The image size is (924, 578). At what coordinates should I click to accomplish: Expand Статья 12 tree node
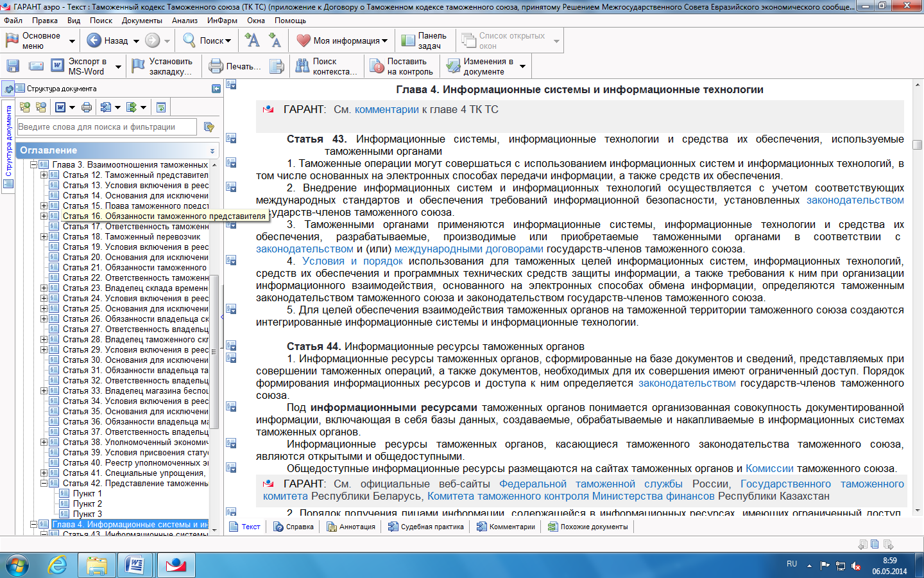click(44, 175)
